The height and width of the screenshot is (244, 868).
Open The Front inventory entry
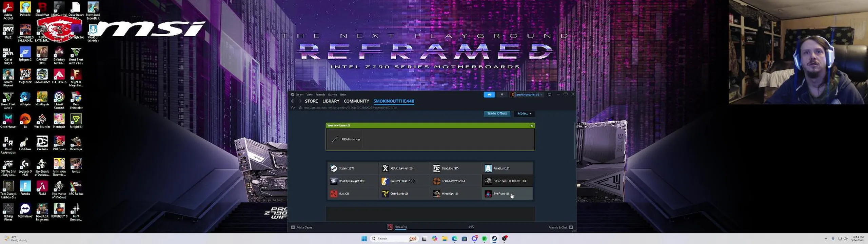507,194
